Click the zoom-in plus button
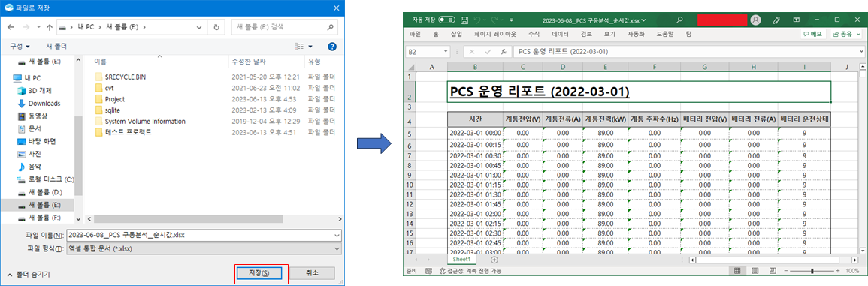This screenshot has height=286, width=868. [837, 271]
